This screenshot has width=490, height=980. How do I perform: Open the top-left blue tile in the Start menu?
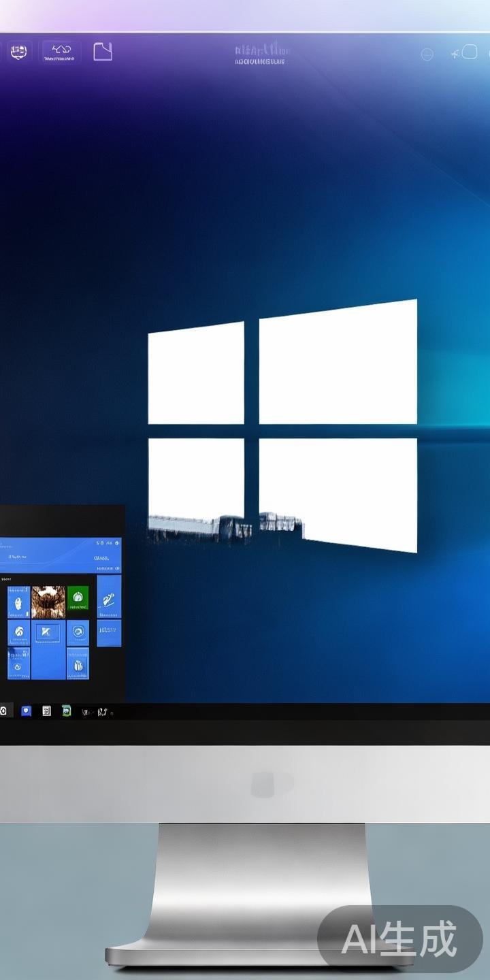point(18,602)
